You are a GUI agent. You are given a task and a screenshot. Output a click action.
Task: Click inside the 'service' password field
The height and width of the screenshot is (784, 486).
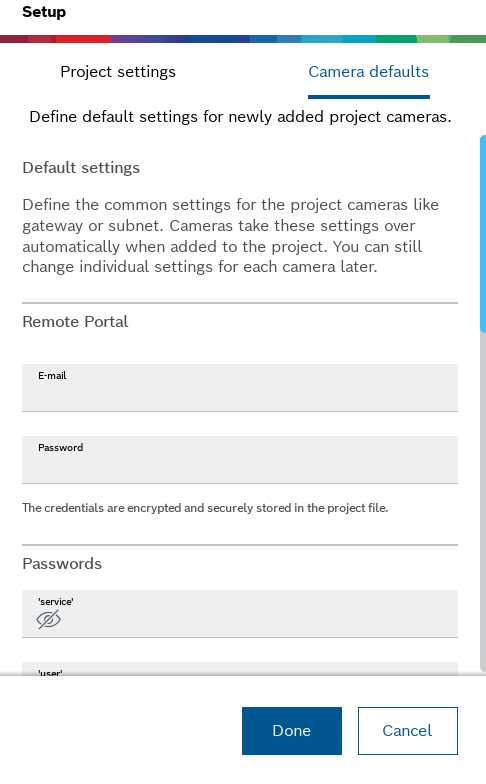(x=240, y=614)
